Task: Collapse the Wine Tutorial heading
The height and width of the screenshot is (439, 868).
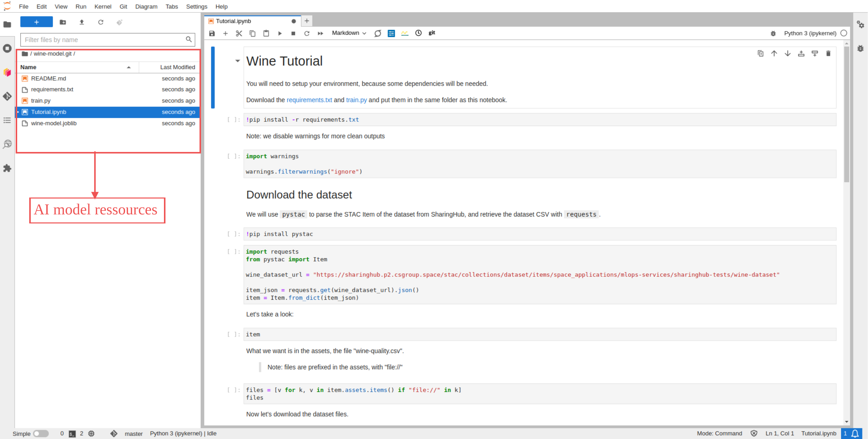Action: [237, 61]
